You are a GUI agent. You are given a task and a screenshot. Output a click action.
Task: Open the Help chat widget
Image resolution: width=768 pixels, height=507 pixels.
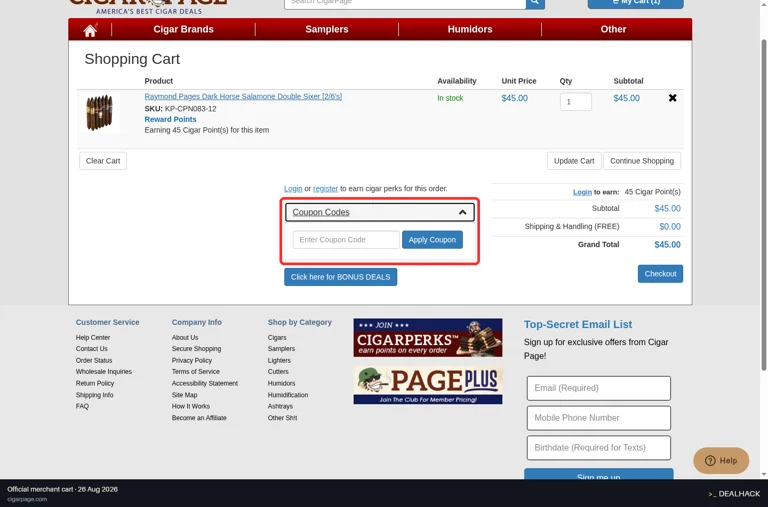pos(721,460)
